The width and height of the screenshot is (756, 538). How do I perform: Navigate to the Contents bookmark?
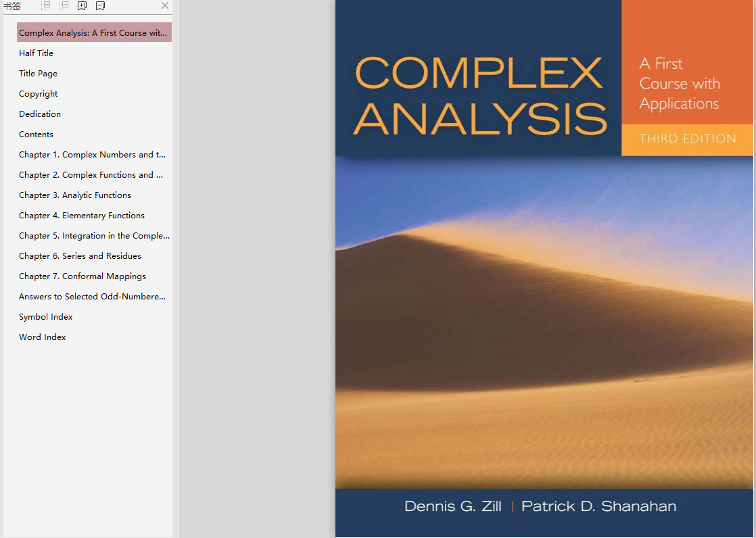pos(36,134)
